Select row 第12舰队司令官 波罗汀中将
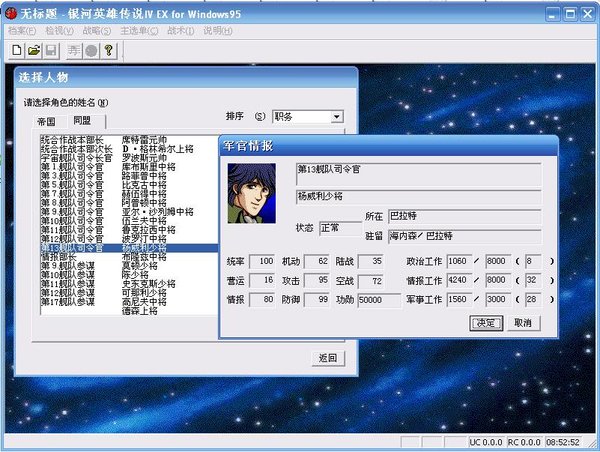This screenshot has height=452, width=600. [129, 239]
